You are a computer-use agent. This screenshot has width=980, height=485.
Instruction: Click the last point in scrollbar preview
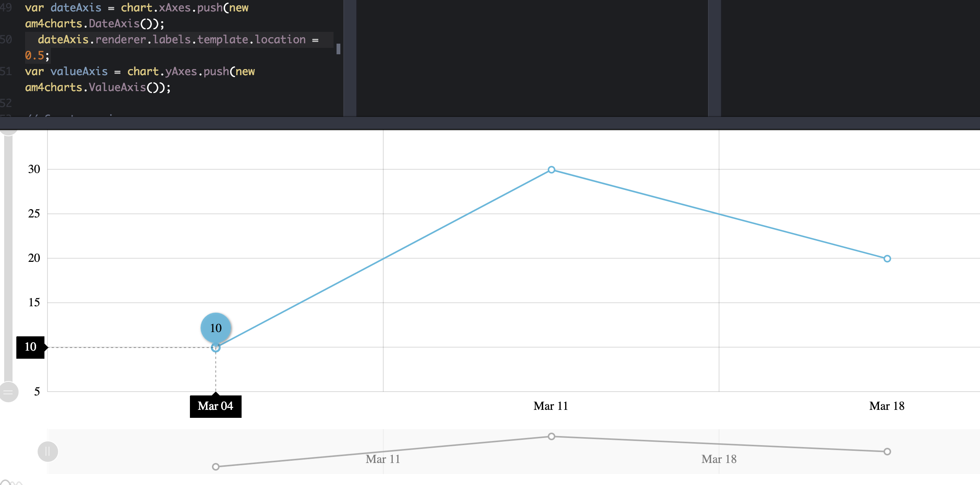887,452
